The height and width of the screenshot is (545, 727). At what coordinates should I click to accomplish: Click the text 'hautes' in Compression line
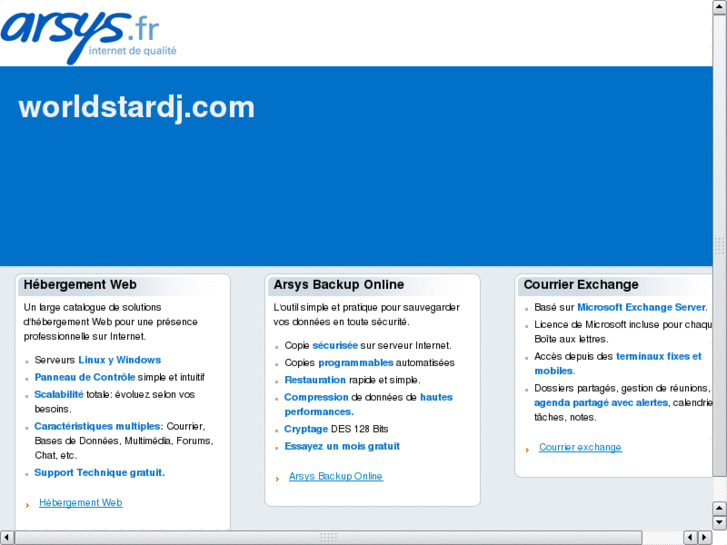436,397
